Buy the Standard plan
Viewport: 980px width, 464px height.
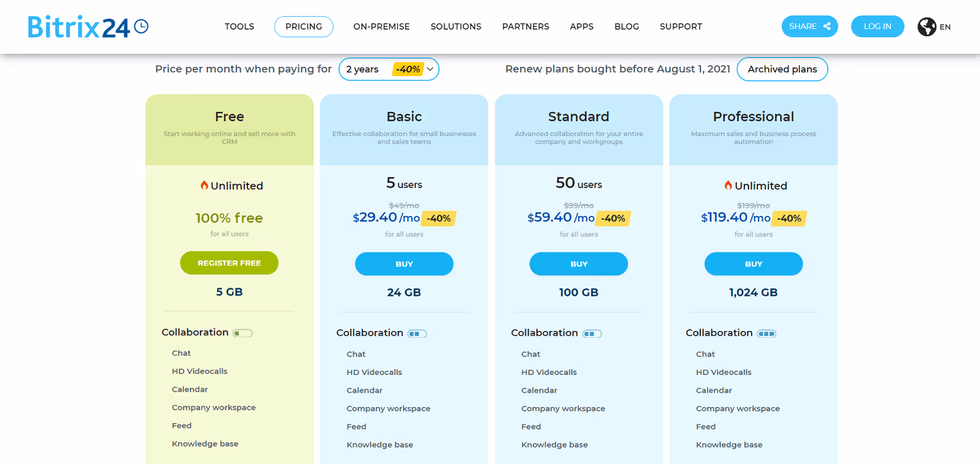click(x=578, y=264)
